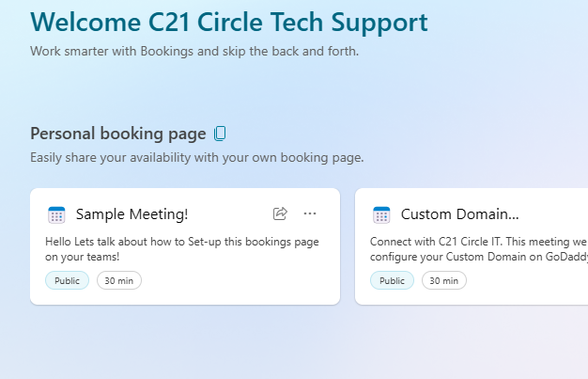Click the share icon on Sample Meeting
The height and width of the screenshot is (379, 588).
pyautogui.click(x=280, y=213)
